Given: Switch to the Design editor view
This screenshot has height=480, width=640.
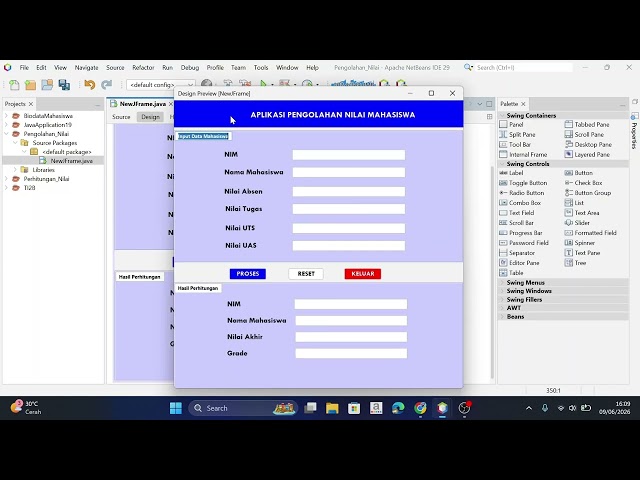Looking at the screenshot, I should tap(150, 117).
